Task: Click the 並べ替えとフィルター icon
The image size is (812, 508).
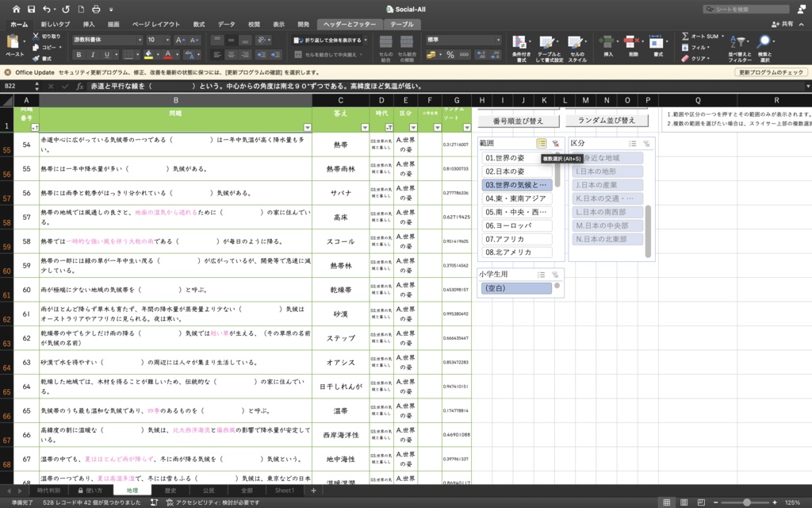Action: point(739,41)
